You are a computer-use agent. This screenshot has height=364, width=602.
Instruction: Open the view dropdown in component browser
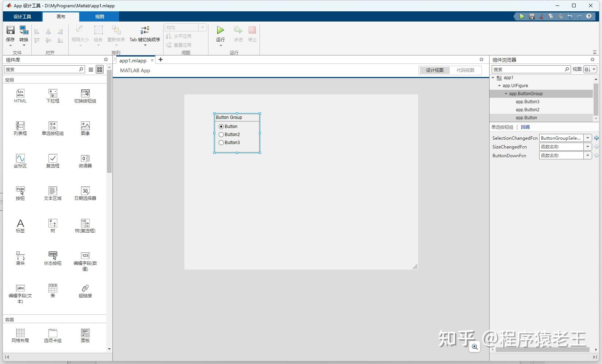coord(590,69)
